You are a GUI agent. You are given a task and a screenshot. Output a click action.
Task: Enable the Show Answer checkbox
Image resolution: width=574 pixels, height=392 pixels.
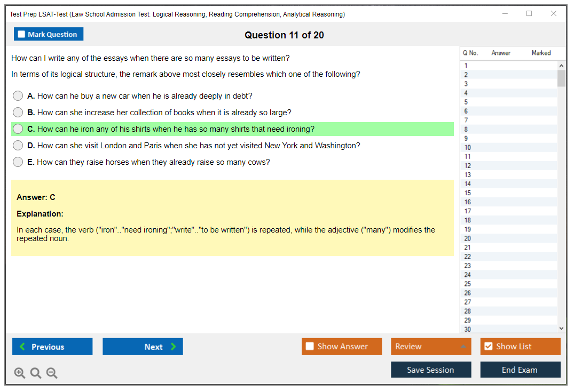point(310,347)
